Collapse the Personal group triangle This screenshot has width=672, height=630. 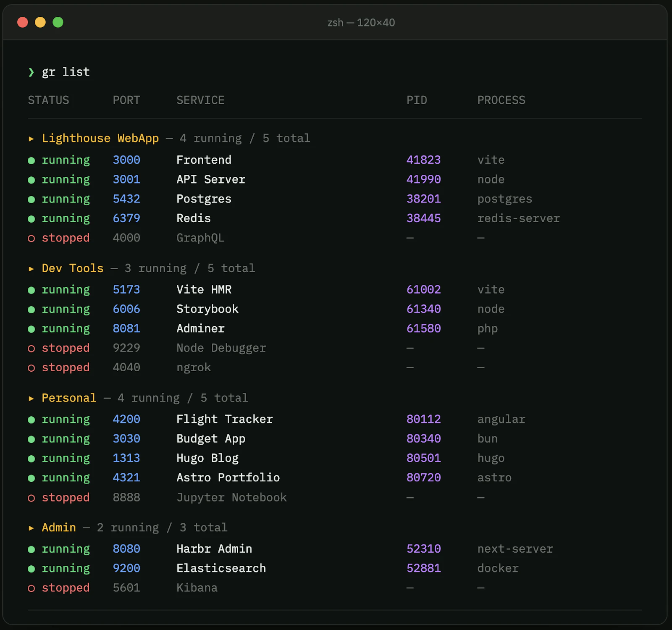pyautogui.click(x=31, y=399)
